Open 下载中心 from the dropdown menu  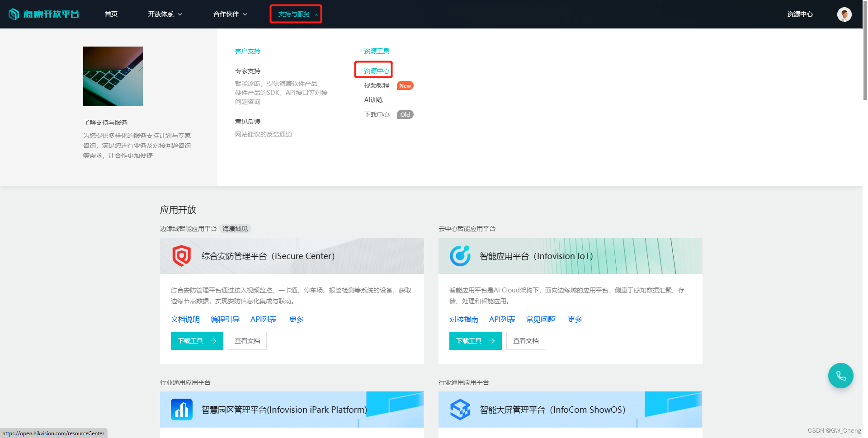tap(377, 114)
